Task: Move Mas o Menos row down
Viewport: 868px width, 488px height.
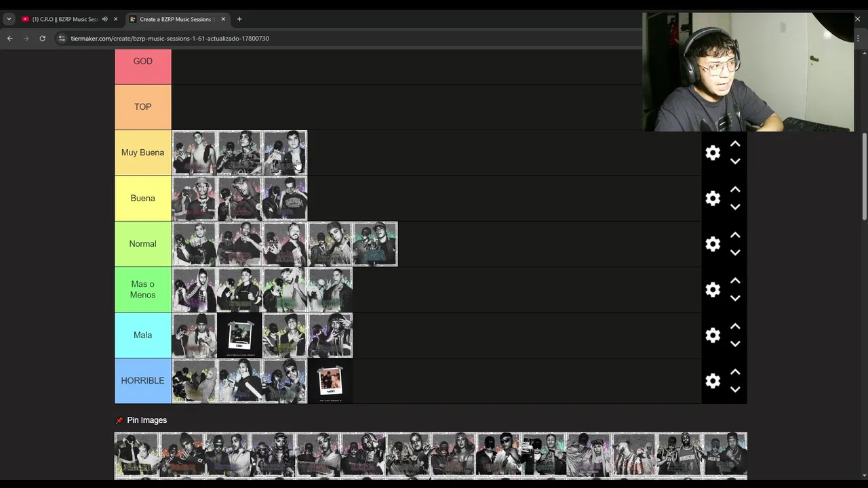Action: (735, 298)
